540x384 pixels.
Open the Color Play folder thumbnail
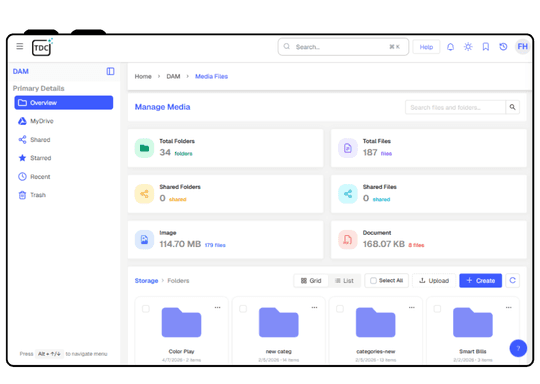181,322
